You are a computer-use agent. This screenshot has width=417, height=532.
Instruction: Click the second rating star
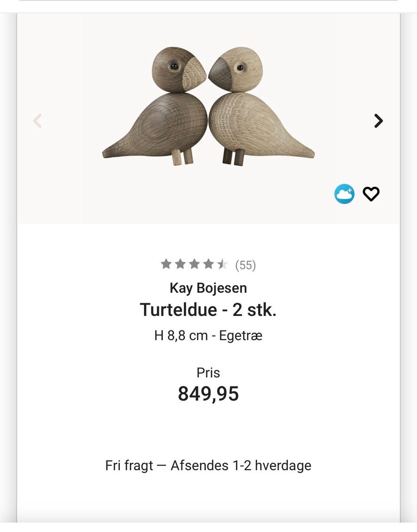(180, 264)
